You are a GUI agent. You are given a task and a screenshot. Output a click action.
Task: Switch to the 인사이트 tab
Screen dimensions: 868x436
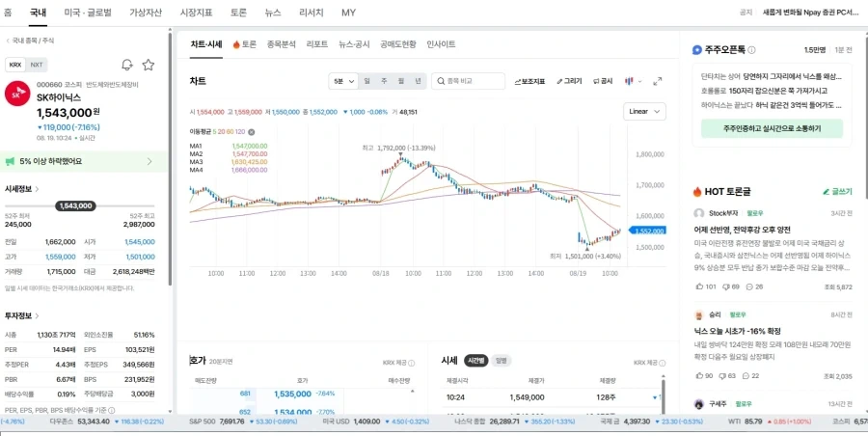tap(441, 44)
